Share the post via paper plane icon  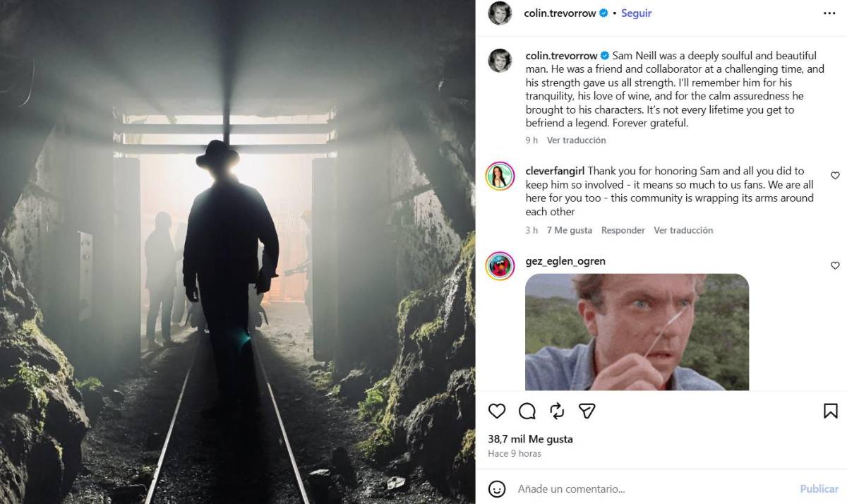click(x=587, y=411)
